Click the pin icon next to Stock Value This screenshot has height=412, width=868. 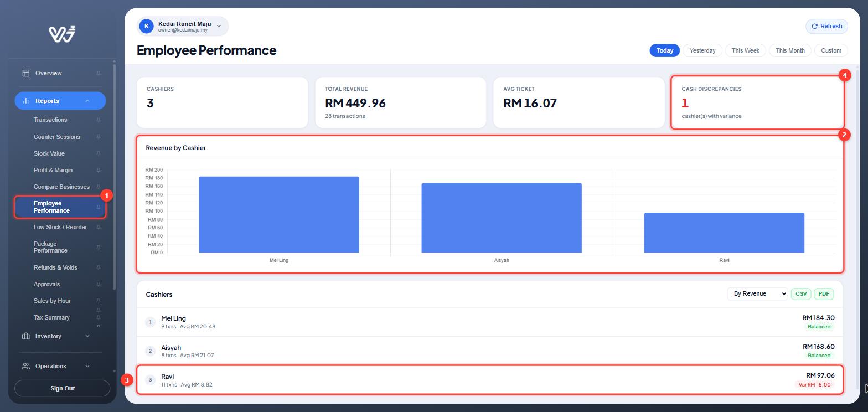click(99, 153)
